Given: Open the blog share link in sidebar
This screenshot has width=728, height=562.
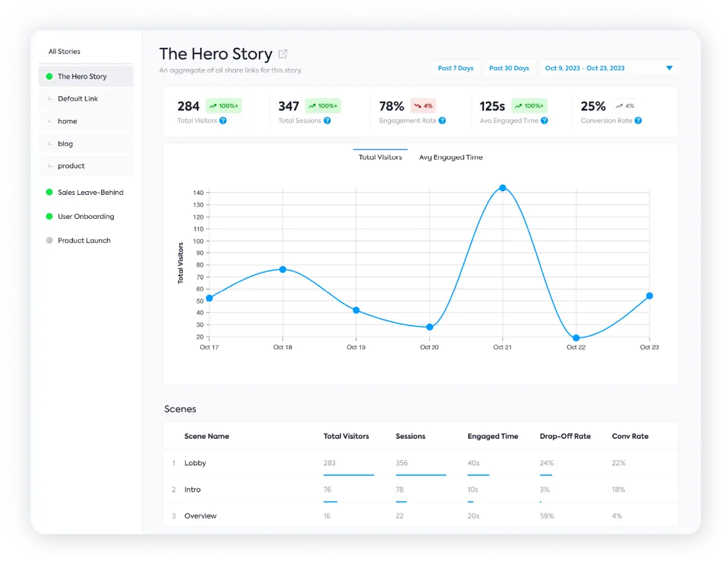Looking at the screenshot, I should tap(65, 144).
